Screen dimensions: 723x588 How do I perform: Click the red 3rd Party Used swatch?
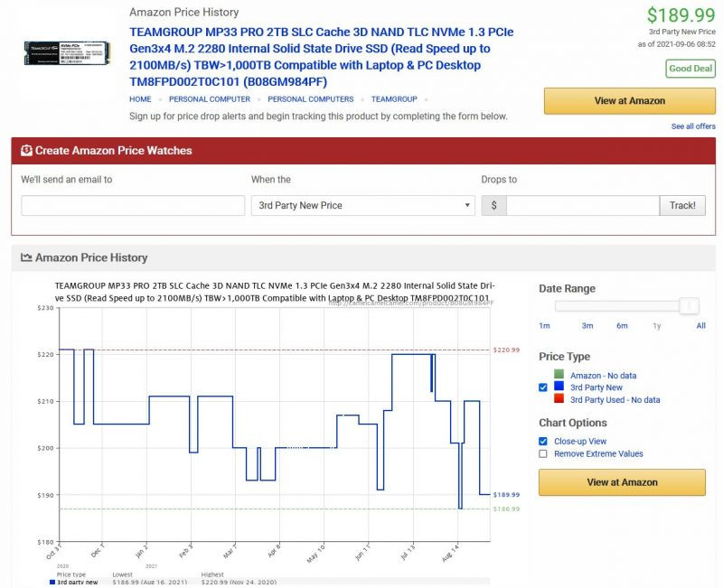[x=559, y=398]
